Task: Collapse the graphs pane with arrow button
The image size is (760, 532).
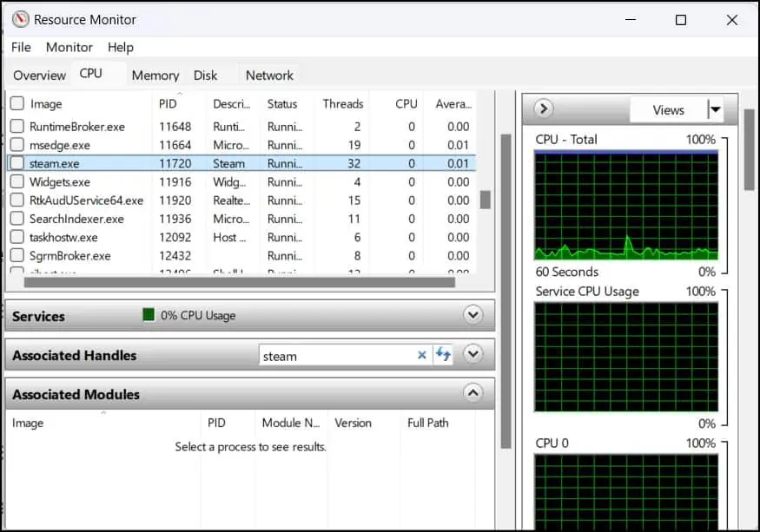Action: 543,109
